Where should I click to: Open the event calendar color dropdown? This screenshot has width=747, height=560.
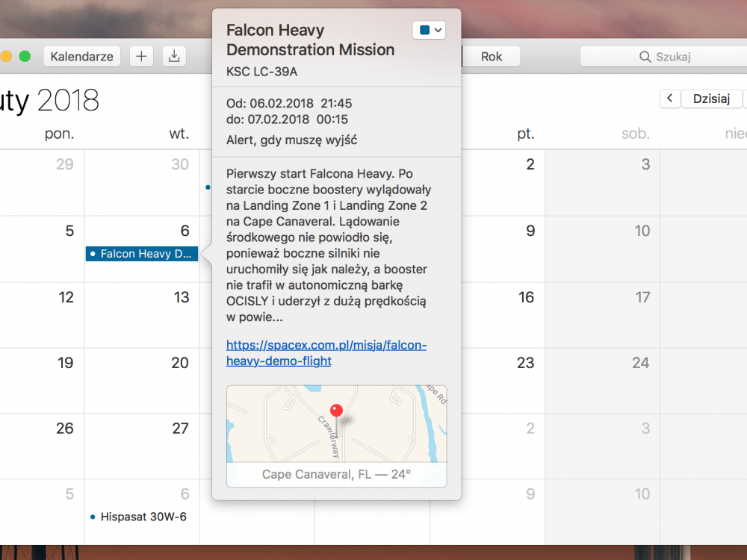(x=429, y=31)
